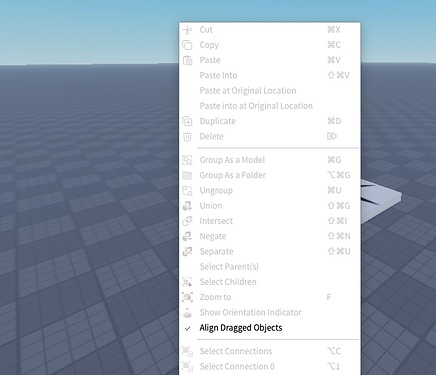The image size is (436, 375).
Task: Click the Ungroup icon
Action: (x=187, y=191)
